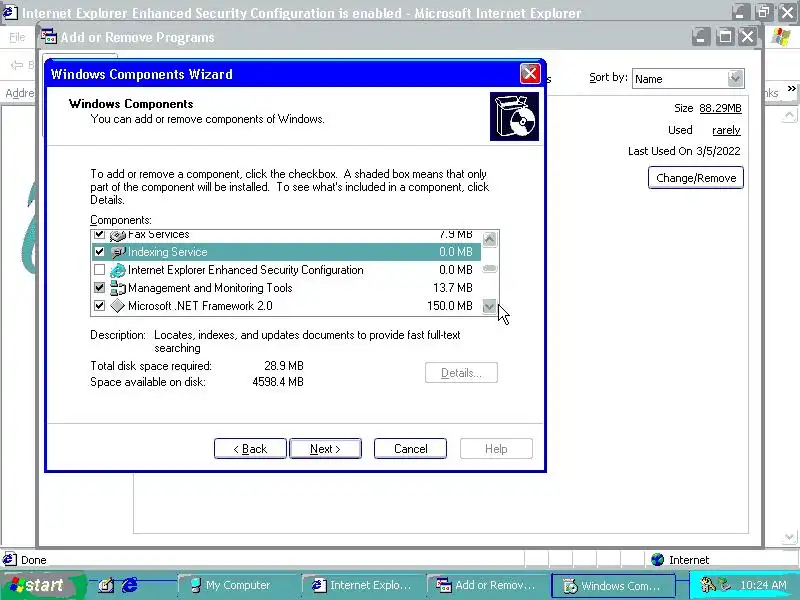Click Change/Remove in Add or Remove Programs
Screen dimensions: 800x600
[x=696, y=178]
